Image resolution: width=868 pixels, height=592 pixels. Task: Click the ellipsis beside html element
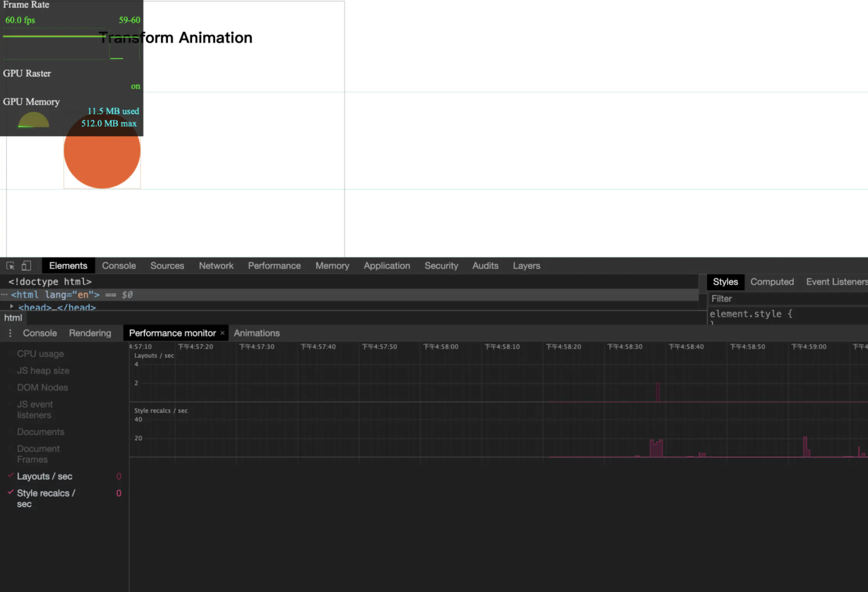tap(4, 294)
